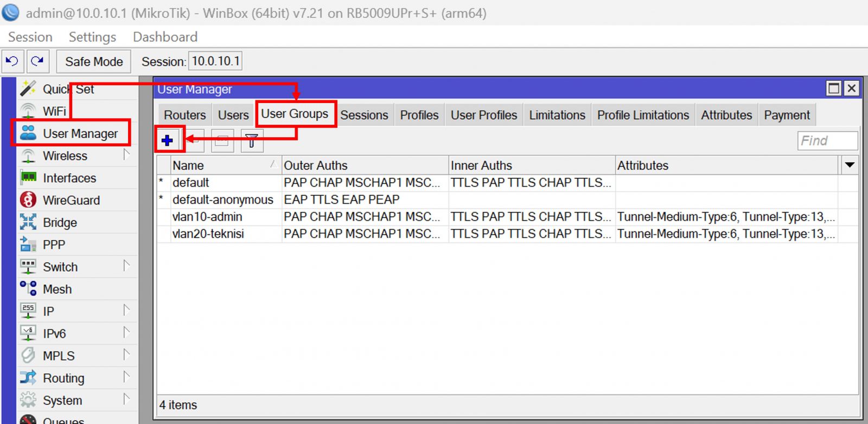Image resolution: width=868 pixels, height=424 pixels.
Task: Expand the IP submenu
Action: click(x=49, y=311)
